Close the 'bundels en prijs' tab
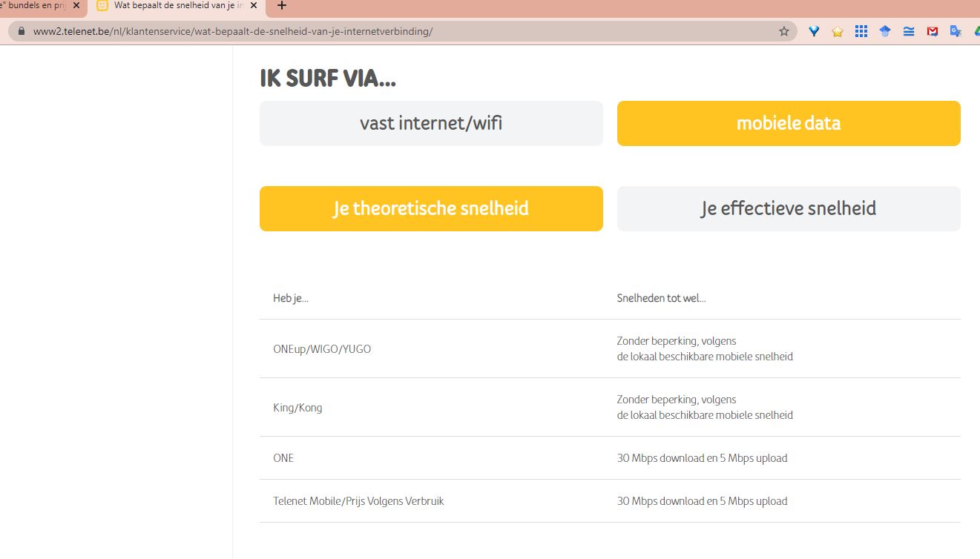The width and height of the screenshot is (980, 559). click(x=76, y=6)
